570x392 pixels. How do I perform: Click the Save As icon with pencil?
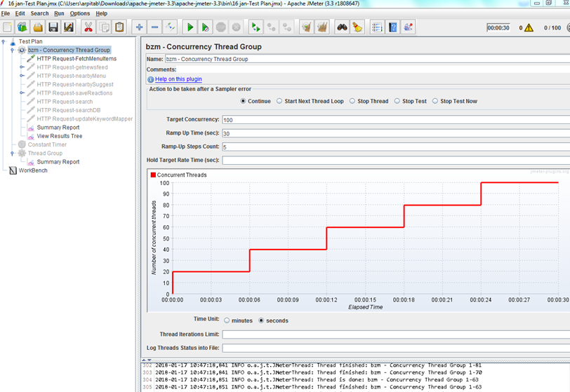pyautogui.click(x=69, y=27)
